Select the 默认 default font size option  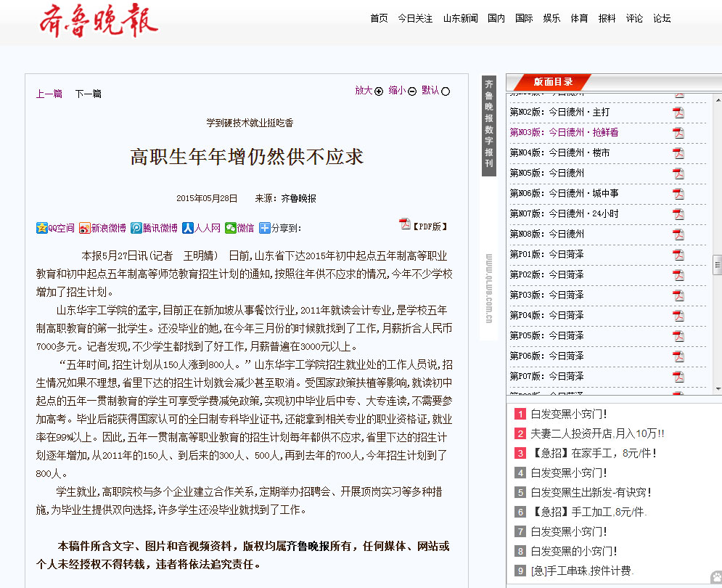tap(435, 91)
